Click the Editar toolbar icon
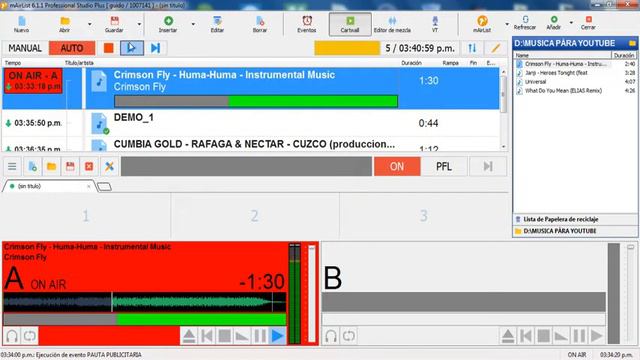 point(217,24)
